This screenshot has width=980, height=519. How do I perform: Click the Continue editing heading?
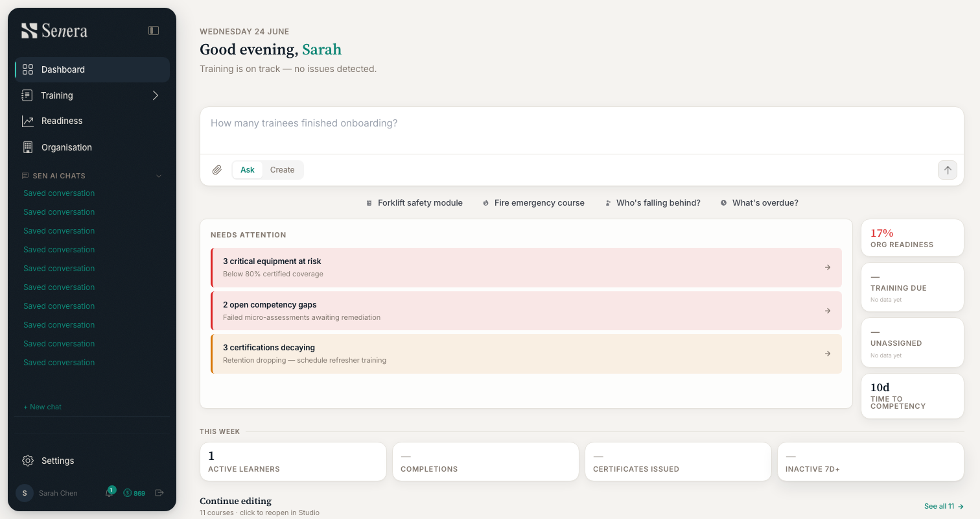click(235, 501)
